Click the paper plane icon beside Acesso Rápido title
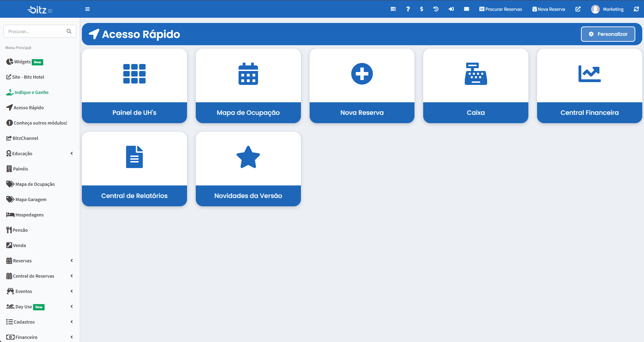The width and height of the screenshot is (644, 342). pos(94,34)
